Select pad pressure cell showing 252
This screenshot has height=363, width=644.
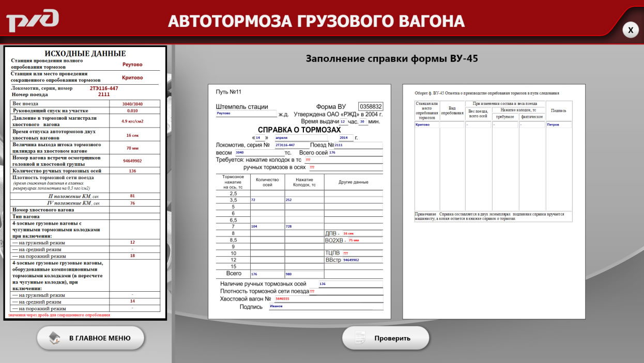(304, 200)
